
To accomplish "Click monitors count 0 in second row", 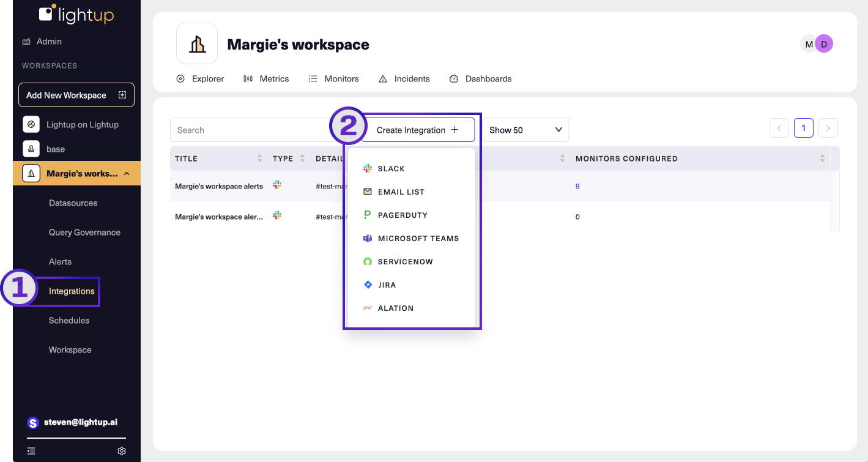I will pyautogui.click(x=577, y=217).
